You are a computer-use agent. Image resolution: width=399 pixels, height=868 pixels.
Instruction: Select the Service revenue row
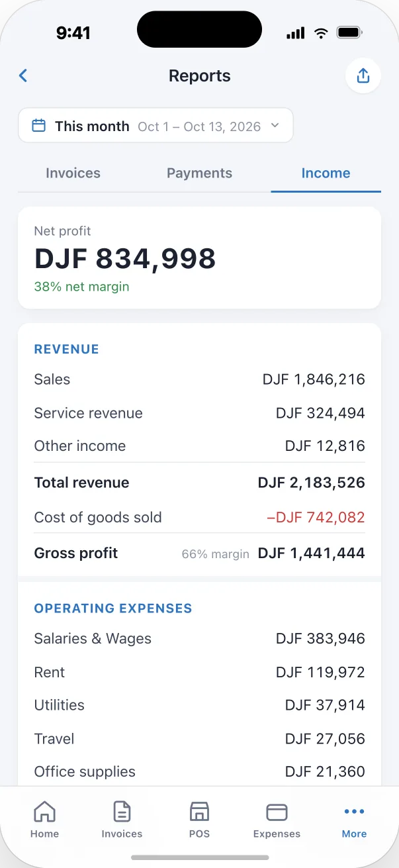click(199, 413)
